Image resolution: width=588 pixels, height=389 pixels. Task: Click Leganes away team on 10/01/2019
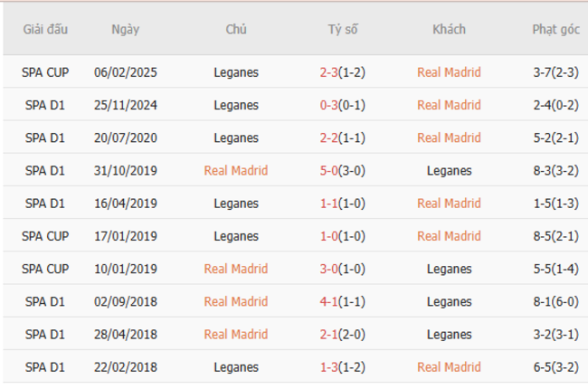(449, 269)
